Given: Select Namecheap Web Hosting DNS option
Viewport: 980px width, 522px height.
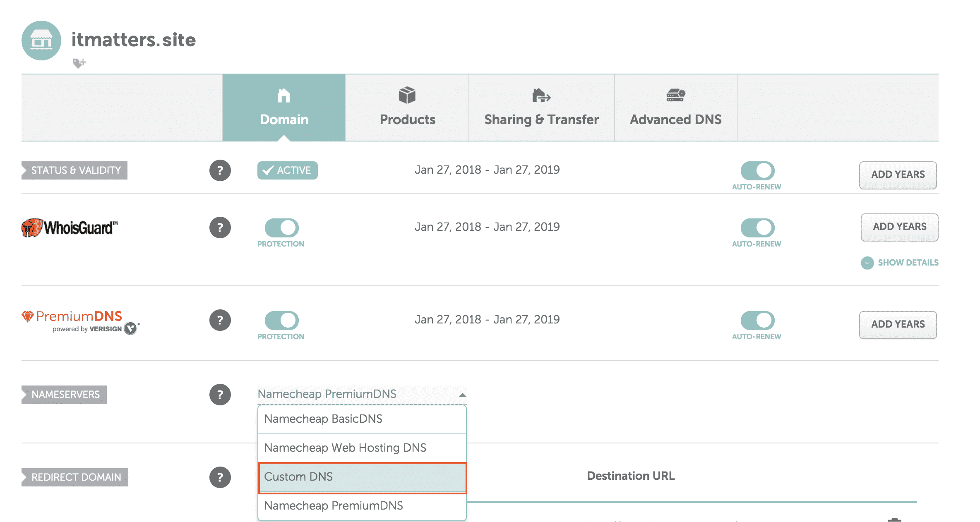Looking at the screenshot, I should pos(362,448).
